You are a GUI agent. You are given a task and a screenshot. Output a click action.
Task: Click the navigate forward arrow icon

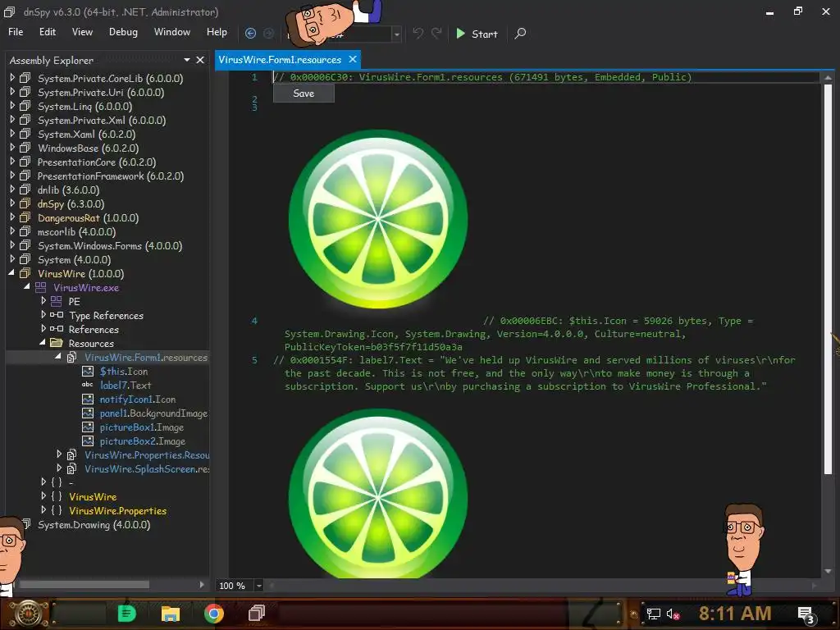(269, 33)
